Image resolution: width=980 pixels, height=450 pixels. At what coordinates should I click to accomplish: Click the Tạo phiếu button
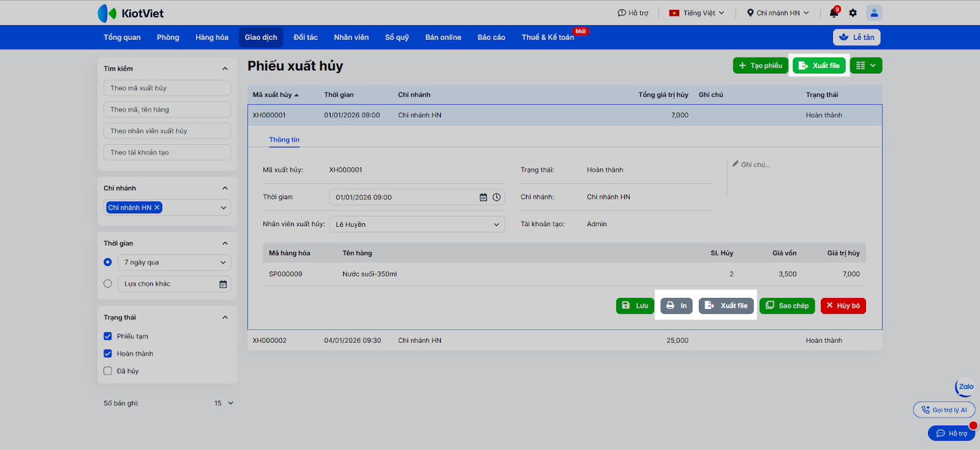[x=761, y=66]
